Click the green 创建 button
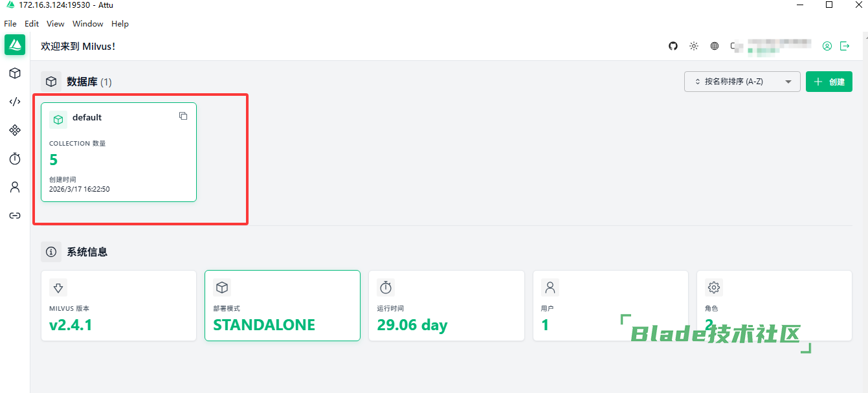This screenshot has height=393, width=868. click(x=829, y=82)
